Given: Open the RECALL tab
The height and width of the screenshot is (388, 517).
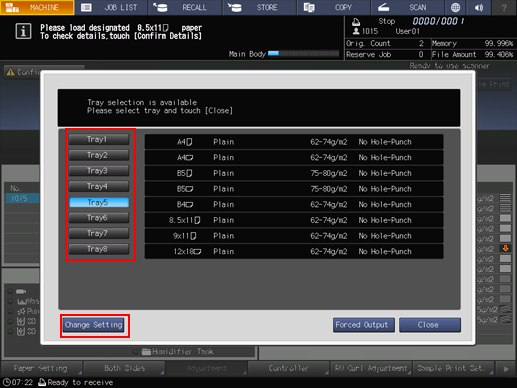Looking at the screenshot, I should 185,7.
